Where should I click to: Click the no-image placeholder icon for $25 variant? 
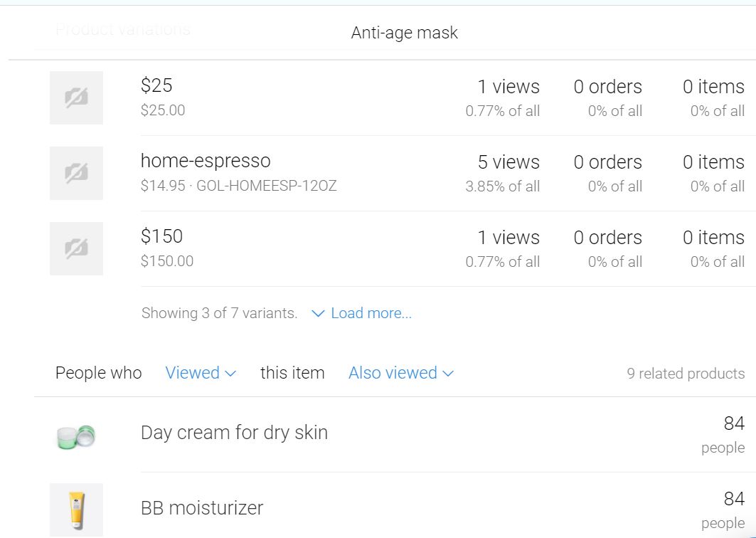[x=76, y=98]
